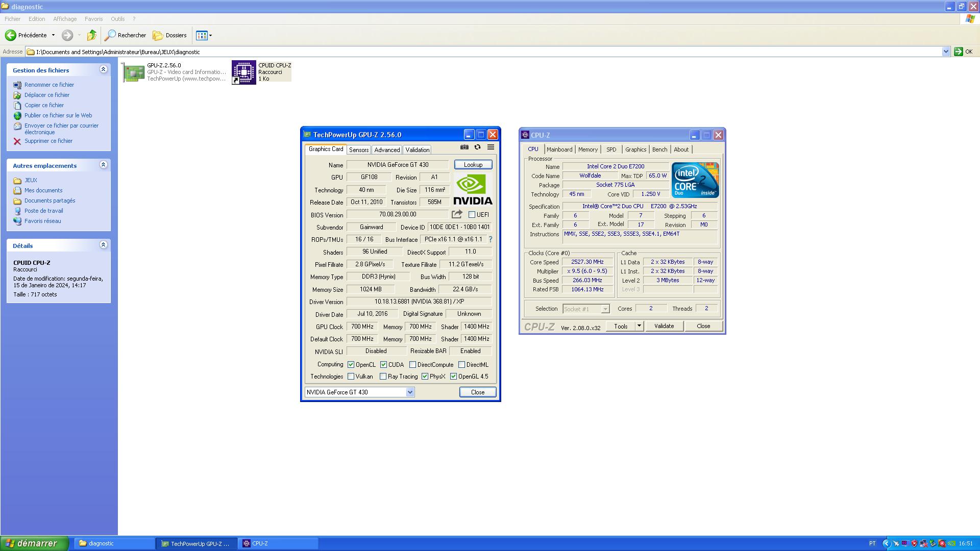980x551 pixels.
Task: Click the Bus Interface question mark icon
Action: click(x=491, y=239)
